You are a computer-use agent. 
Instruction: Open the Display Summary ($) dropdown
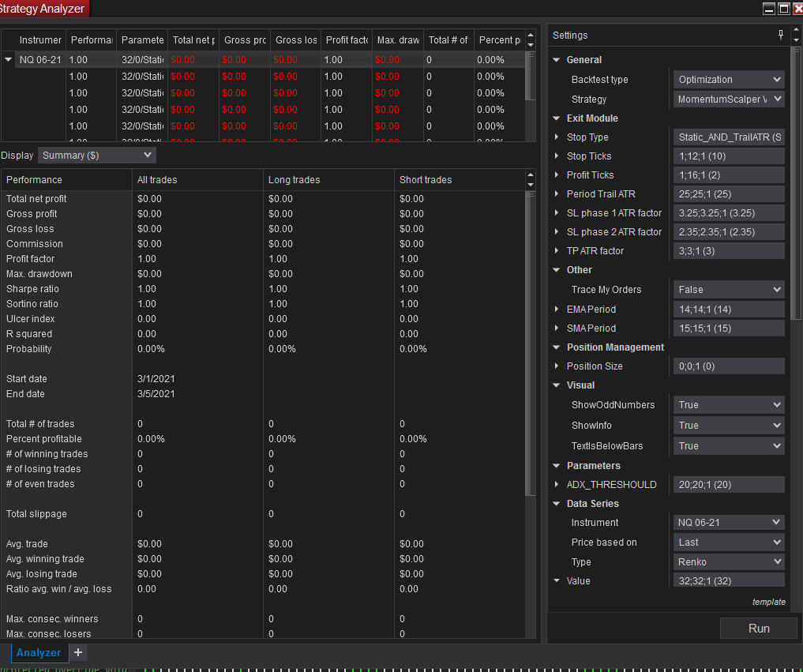pos(97,156)
